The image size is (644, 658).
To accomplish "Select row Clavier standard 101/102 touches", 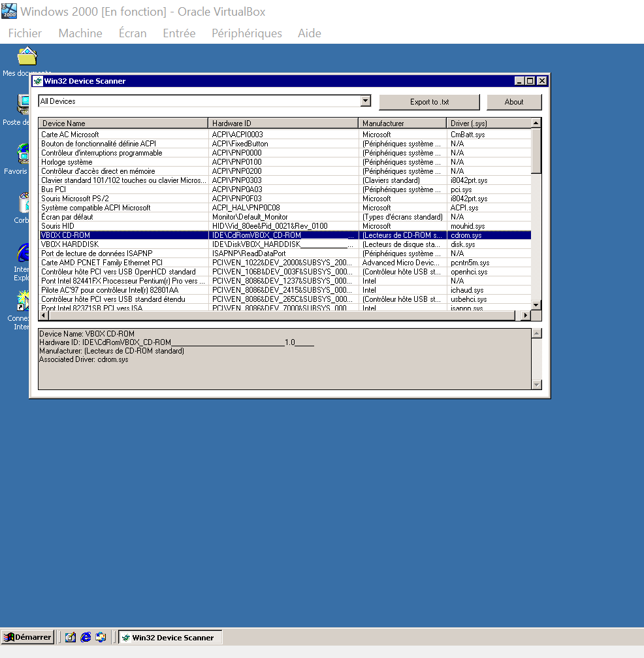I will pyautogui.click(x=285, y=180).
